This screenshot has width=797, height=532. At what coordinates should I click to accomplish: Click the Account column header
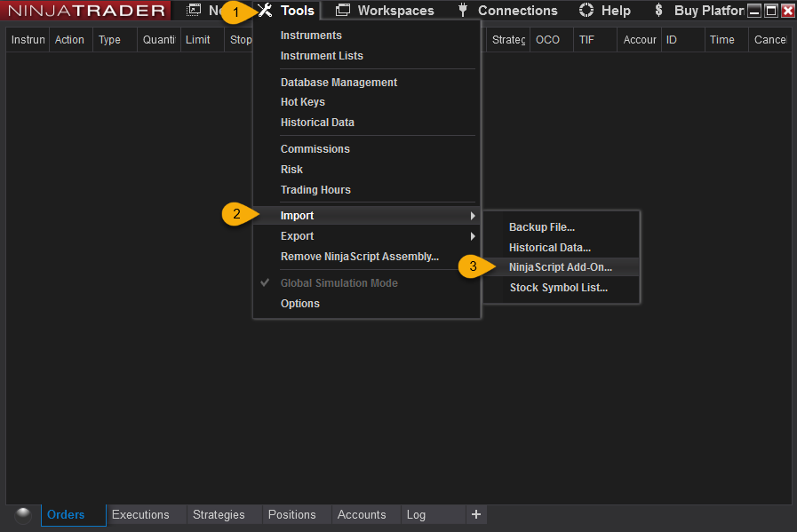(640, 40)
